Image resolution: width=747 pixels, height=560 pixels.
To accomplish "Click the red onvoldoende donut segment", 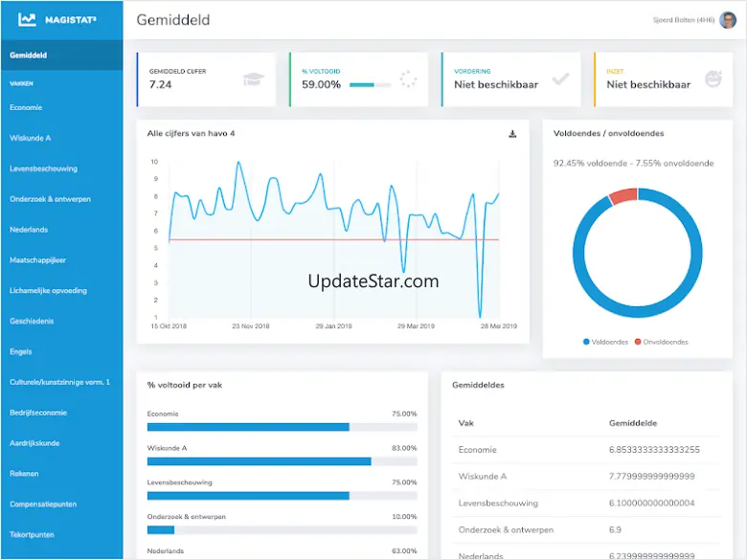I will pyautogui.click(x=624, y=195).
